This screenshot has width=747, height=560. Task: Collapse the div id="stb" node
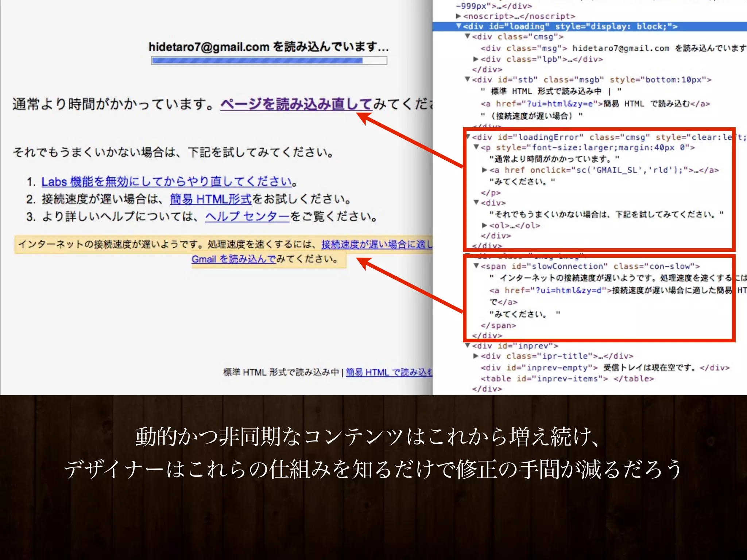467,79
